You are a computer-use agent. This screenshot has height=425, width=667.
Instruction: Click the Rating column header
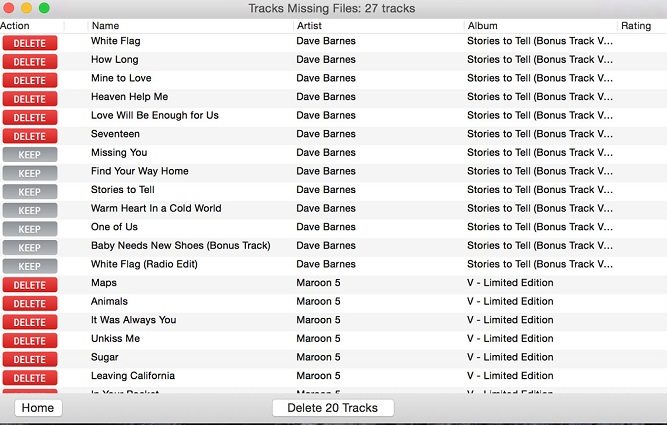636,26
